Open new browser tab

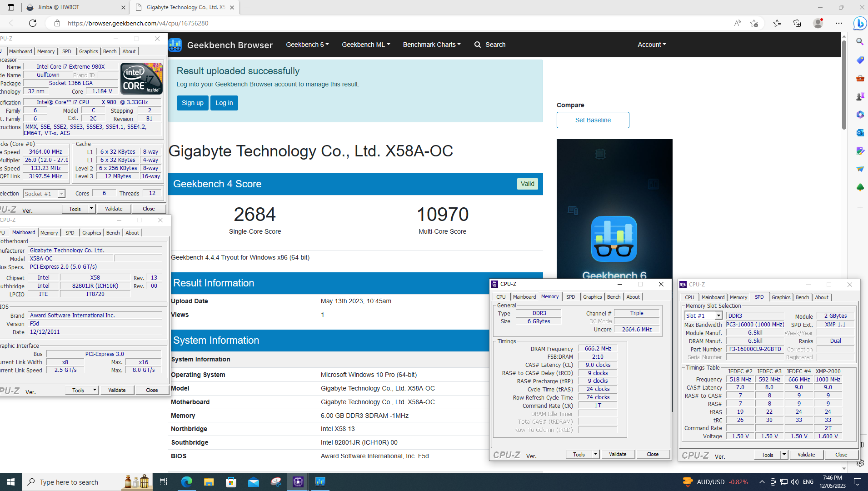[x=247, y=7]
